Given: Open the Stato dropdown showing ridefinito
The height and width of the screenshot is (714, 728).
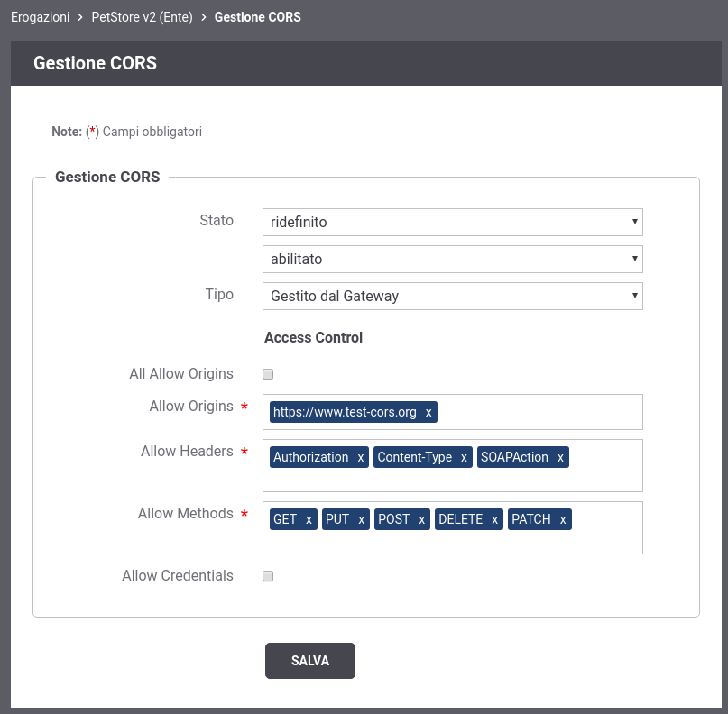Looking at the screenshot, I should pos(452,222).
